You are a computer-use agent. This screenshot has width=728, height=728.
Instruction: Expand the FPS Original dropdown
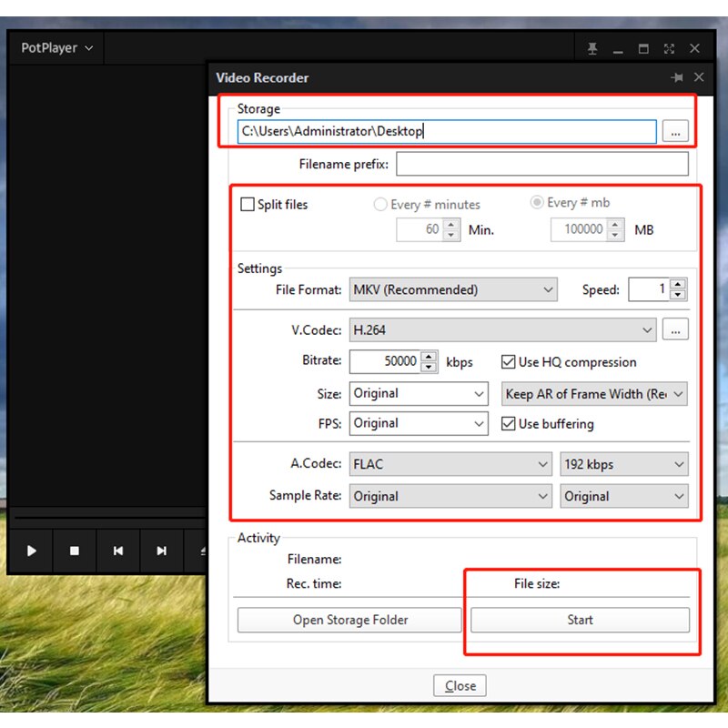(x=419, y=423)
